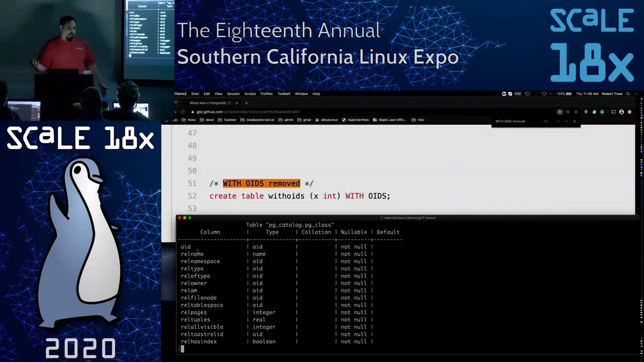Click the Zoom camera menu bar icon
This screenshot has width=644, height=362.
[x=504, y=94]
